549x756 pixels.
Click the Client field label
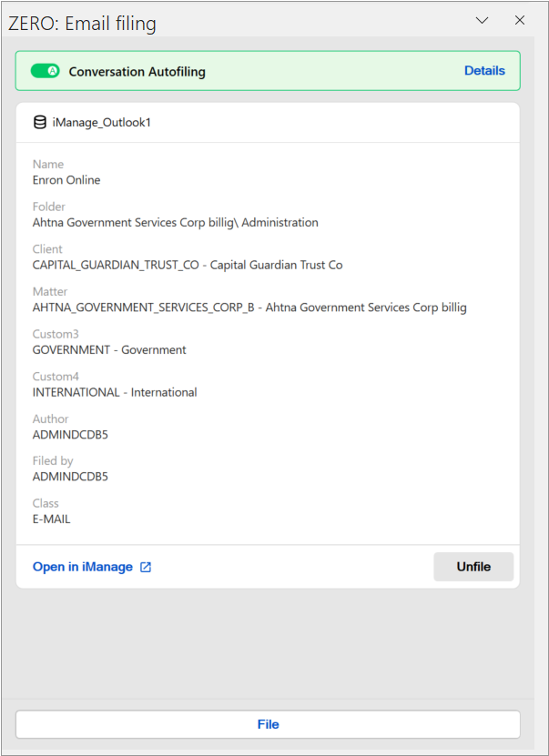(x=47, y=249)
